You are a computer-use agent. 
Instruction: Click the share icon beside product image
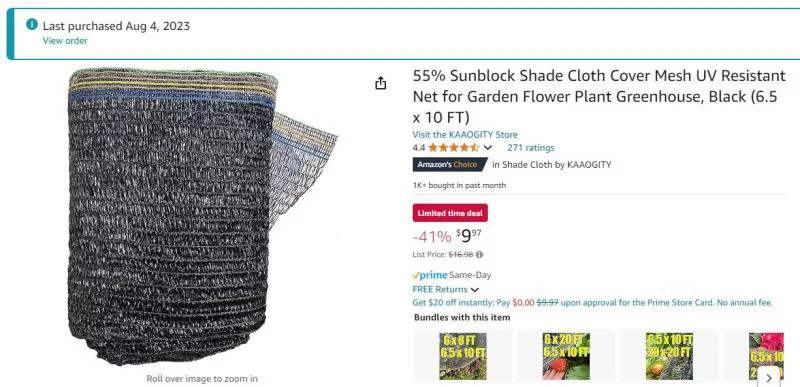click(381, 83)
